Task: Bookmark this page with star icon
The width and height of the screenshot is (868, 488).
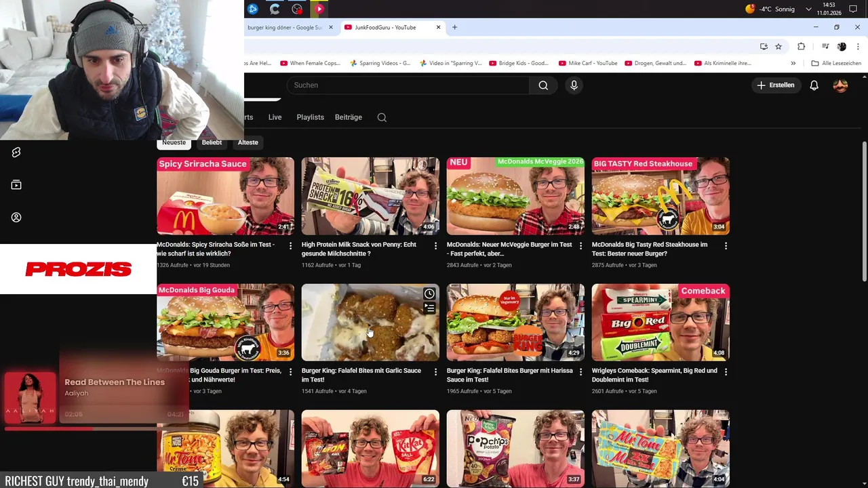Action: tap(778, 46)
